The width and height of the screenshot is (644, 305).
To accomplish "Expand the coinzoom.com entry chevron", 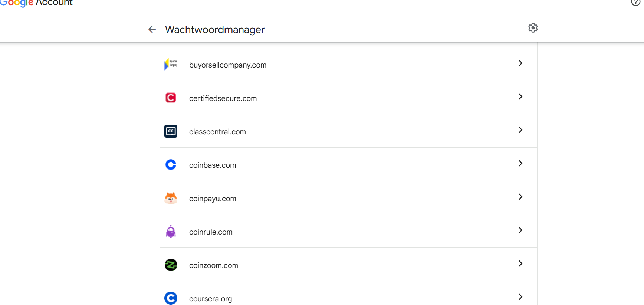I will point(520,264).
